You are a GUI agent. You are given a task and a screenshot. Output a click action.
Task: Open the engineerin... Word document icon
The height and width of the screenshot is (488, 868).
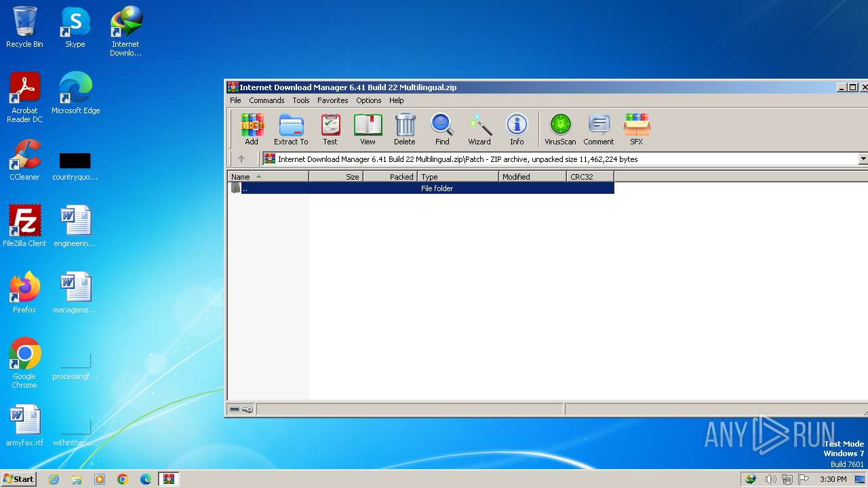coord(75,226)
